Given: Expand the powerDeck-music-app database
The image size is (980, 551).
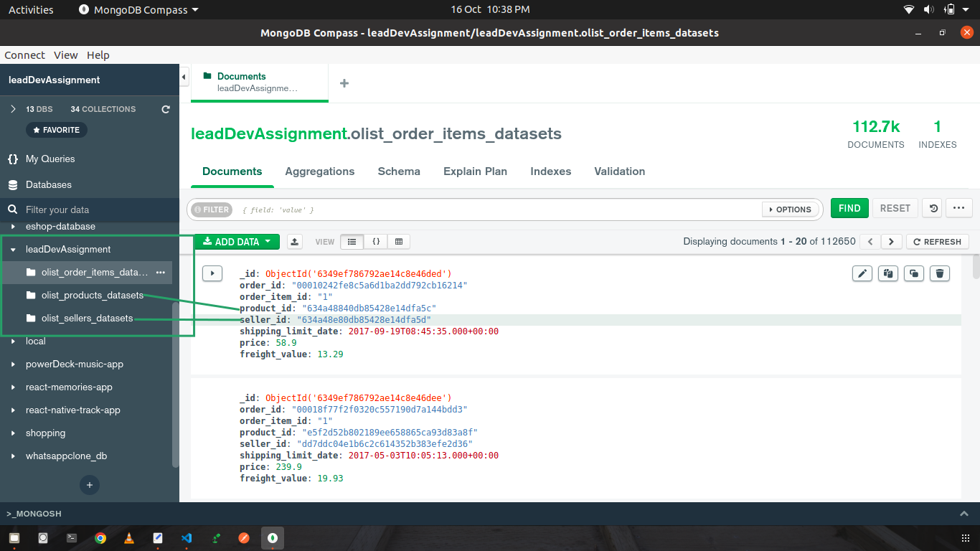Looking at the screenshot, I should coord(13,364).
